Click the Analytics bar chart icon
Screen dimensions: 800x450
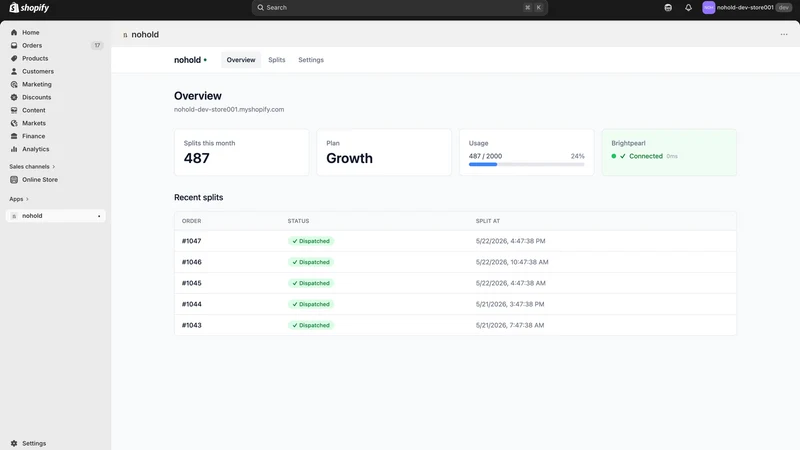(14, 149)
